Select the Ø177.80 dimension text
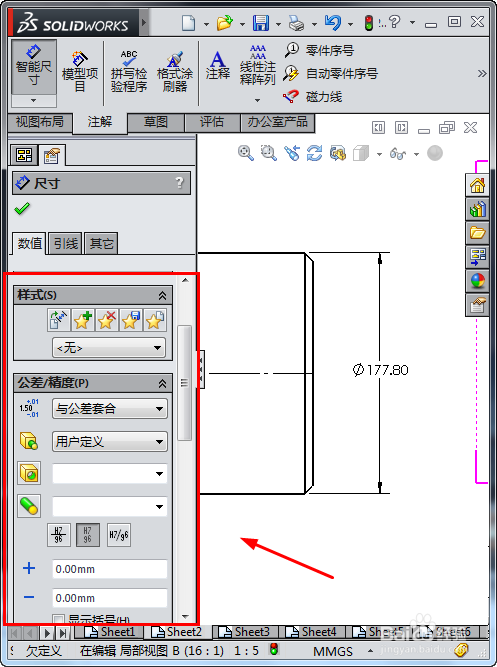Screen dimensions: 497x667 click(381, 370)
